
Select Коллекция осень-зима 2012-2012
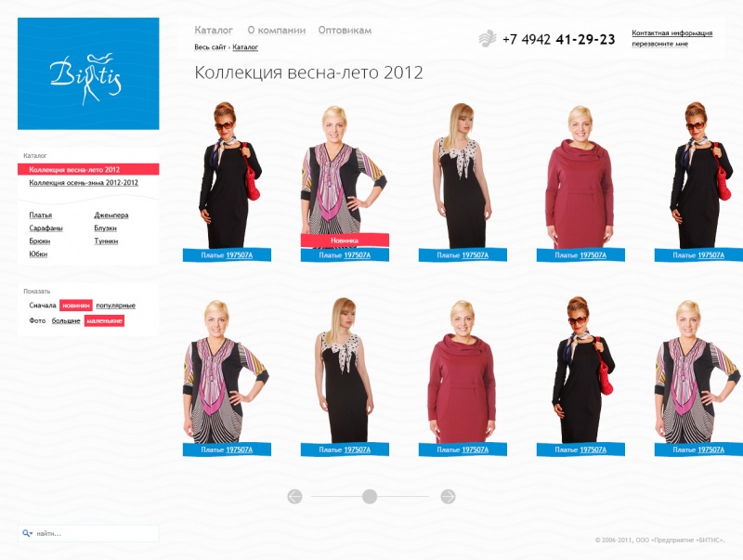pyautogui.click(x=84, y=183)
